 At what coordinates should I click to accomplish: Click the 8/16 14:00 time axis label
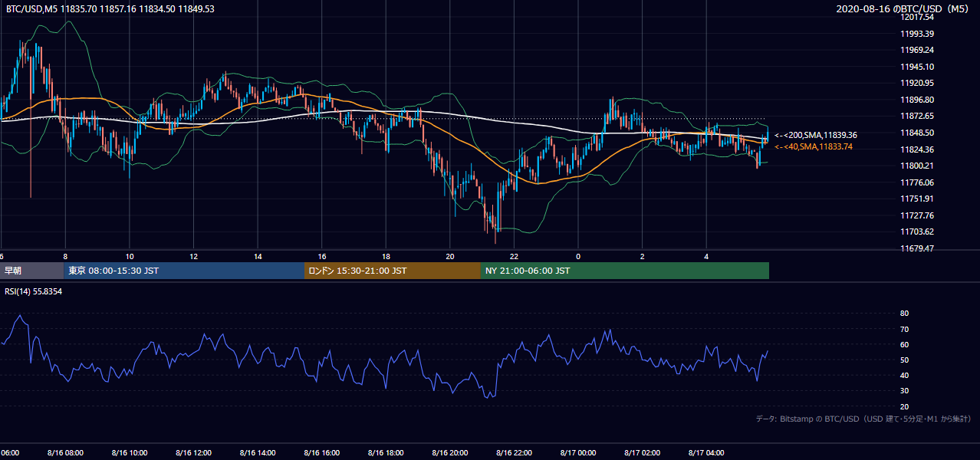pyautogui.click(x=258, y=453)
